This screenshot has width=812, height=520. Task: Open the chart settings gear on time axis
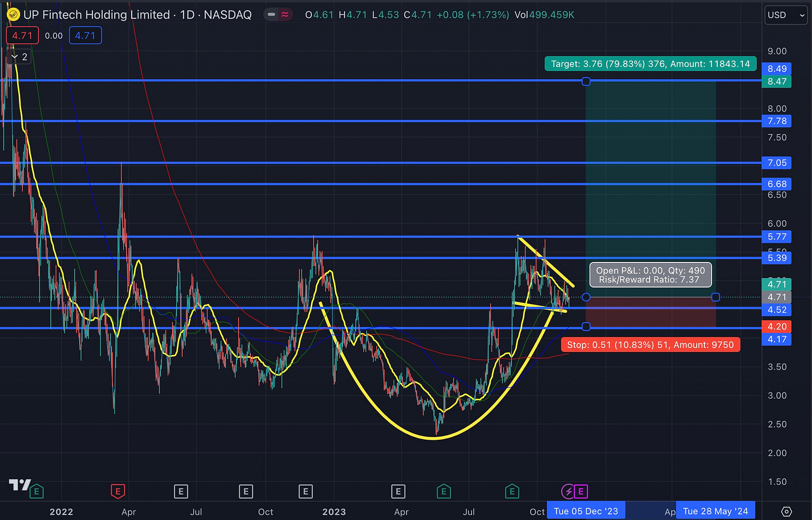[x=786, y=511]
